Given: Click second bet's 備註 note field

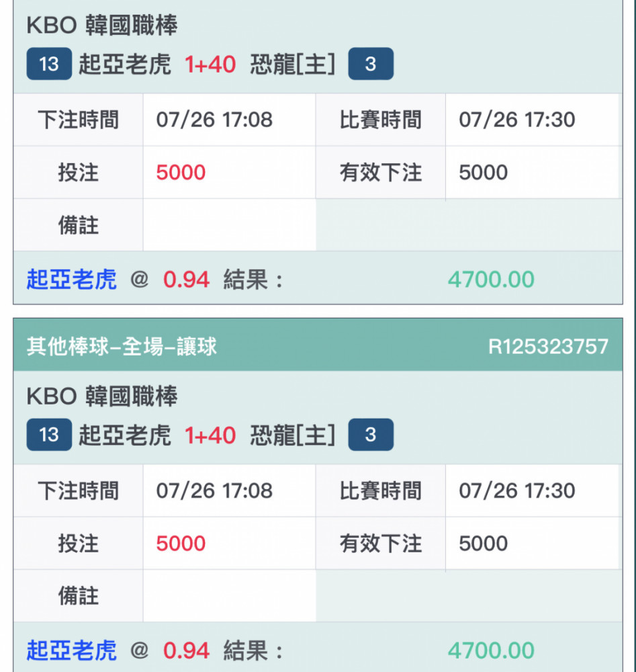Looking at the screenshot, I should point(229,595).
